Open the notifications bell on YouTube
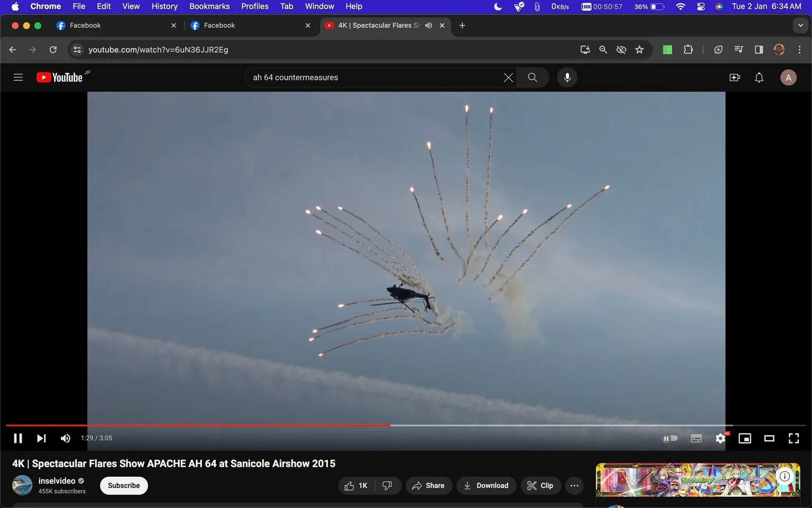Screen dimensions: 812x508 point(759,77)
